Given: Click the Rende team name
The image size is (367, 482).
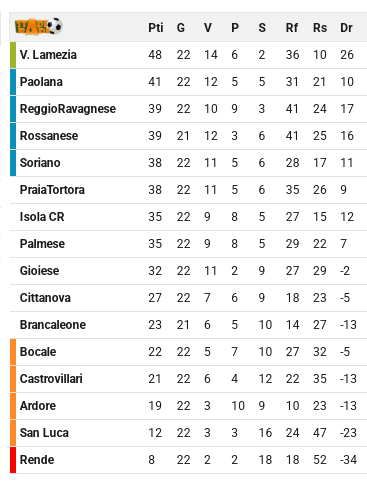Looking at the screenshot, I should (37, 460).
